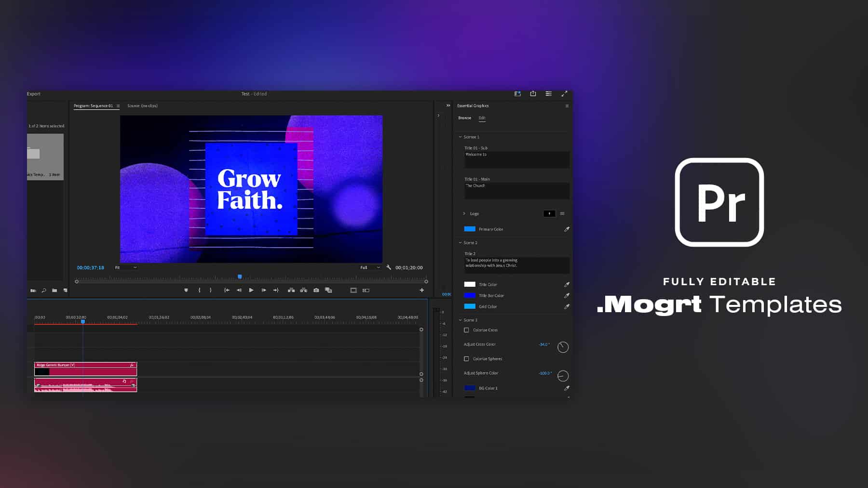Collapse the Scene 1 group
Image resolution: width=868 pixels, height=488 pixels.
[460, 137]
